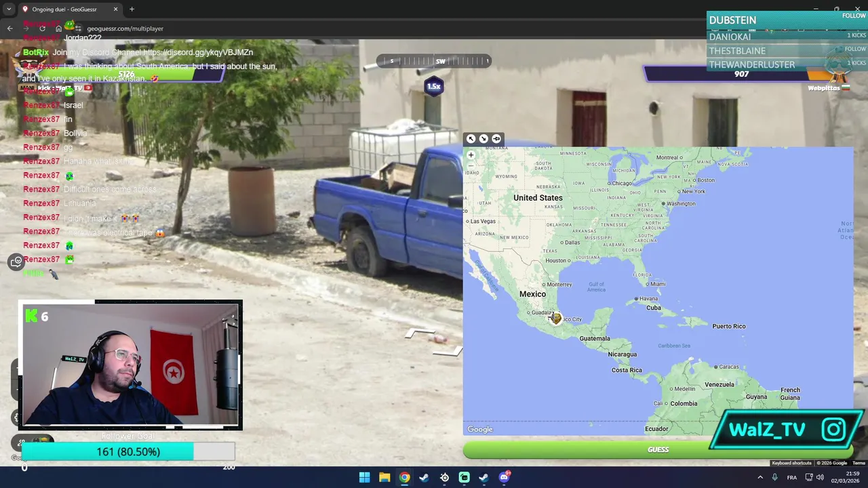Open the Windows Start menu
This screenshot has width=868, height=488.
[x=364, y=477]
